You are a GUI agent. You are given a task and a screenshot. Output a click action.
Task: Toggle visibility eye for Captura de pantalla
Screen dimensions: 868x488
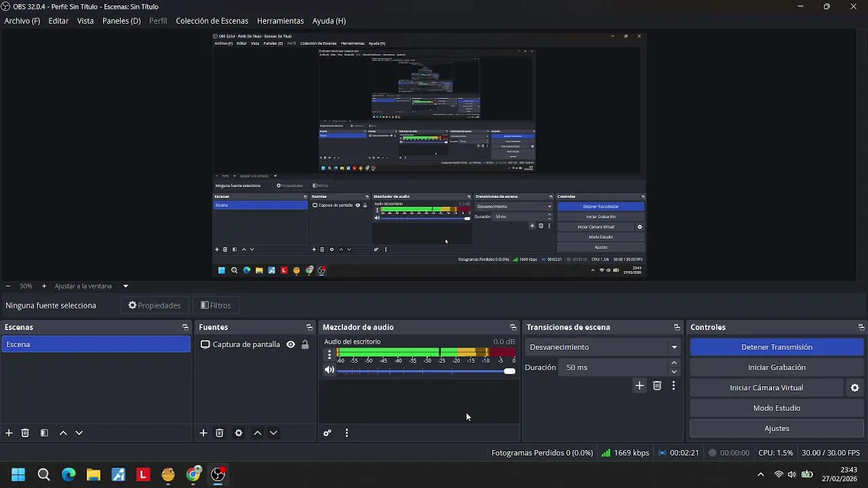[291, 344]
